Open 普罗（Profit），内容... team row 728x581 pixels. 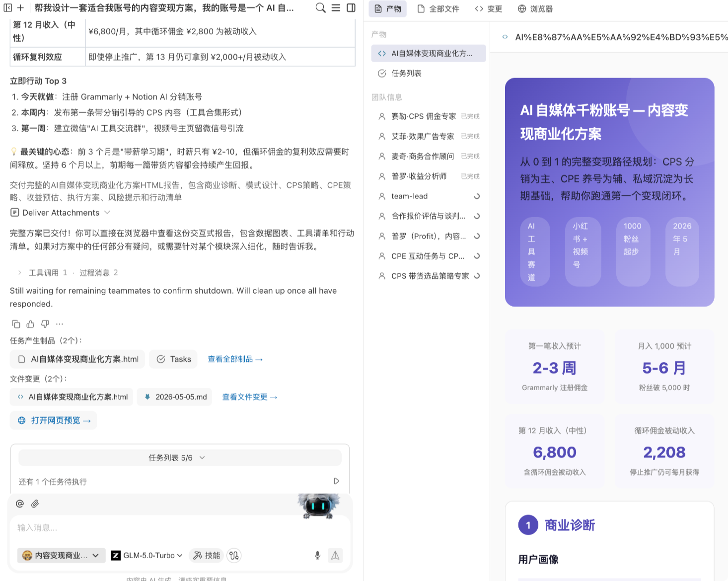[x=429, y=236]
